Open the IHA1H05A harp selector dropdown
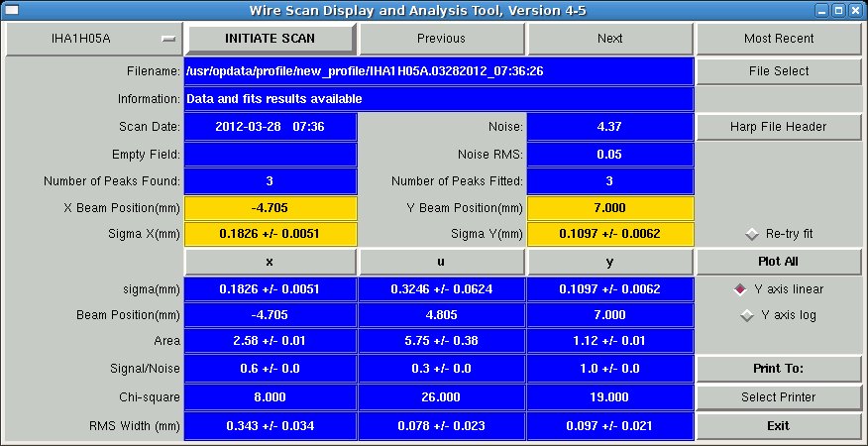The height and width of the screenshot is (446, 868). (x=94, y=39)
